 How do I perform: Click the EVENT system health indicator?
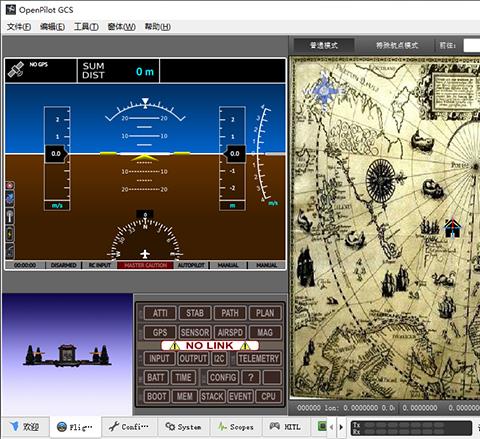click(240, 397)
